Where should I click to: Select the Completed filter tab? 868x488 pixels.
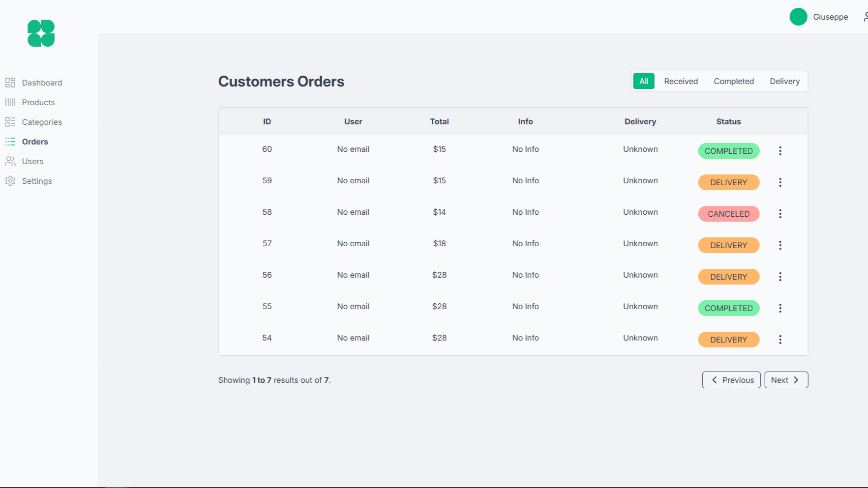tap(734, 81)
